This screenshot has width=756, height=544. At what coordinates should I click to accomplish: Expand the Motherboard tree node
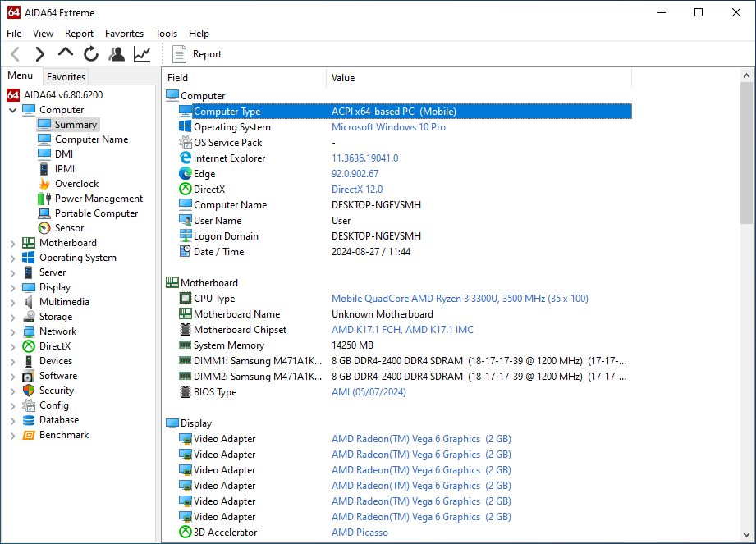(13, 244)
